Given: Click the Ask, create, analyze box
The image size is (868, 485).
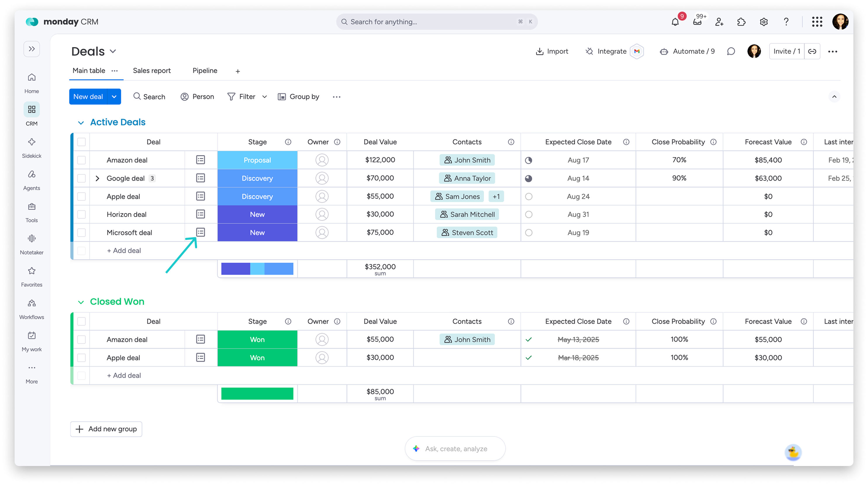Looking at the screenshot, I should [x=455, y=449].
